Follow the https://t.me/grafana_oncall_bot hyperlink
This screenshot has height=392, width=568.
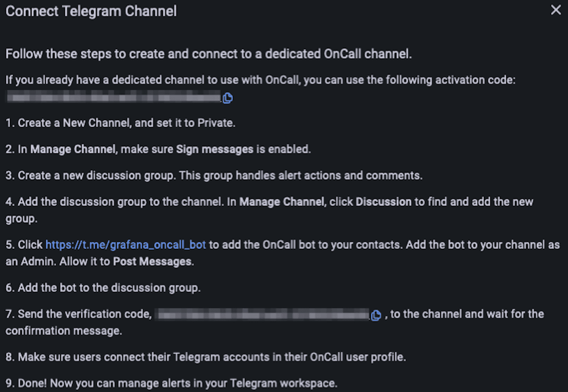click(x=125, y=245)
